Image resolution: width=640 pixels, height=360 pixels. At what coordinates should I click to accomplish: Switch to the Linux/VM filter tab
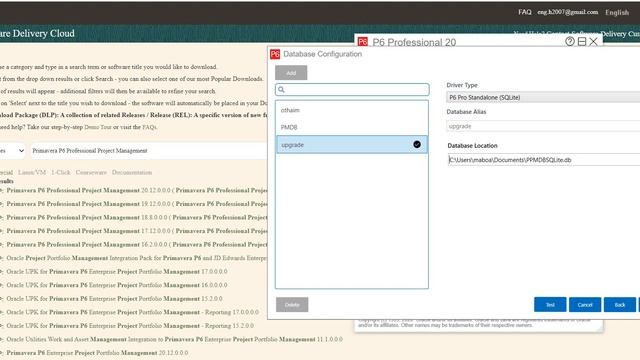32,172
